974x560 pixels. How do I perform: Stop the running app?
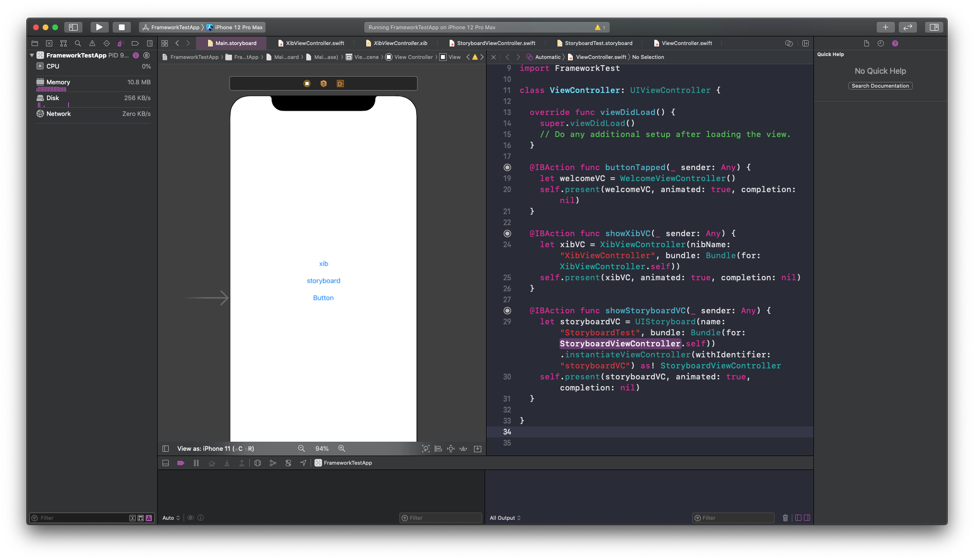122,27
